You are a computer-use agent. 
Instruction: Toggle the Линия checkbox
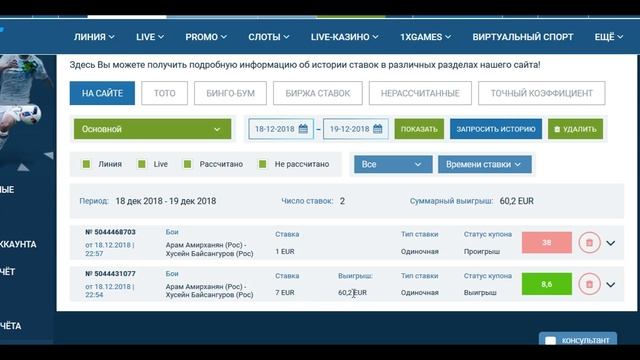[86, 164]
